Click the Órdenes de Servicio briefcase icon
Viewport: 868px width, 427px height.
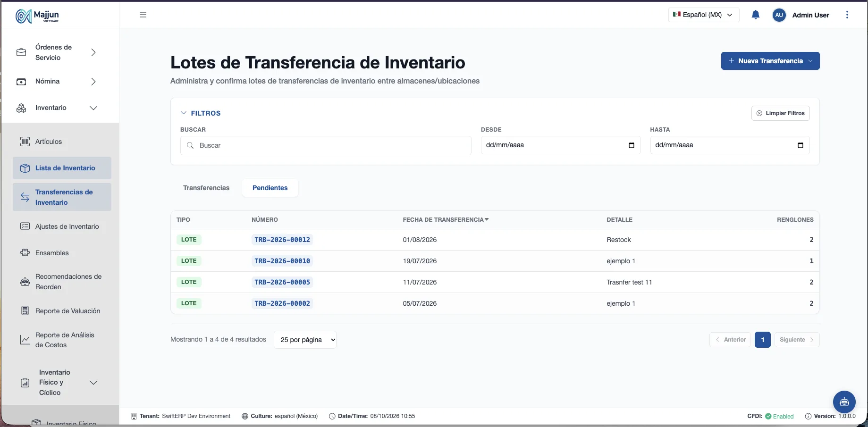pyautogui.click(x=21, y=52)
